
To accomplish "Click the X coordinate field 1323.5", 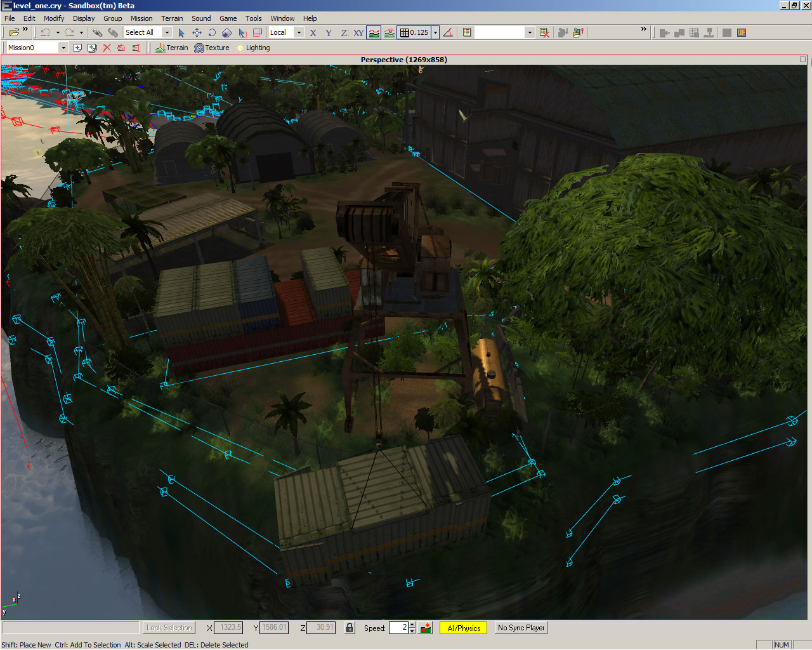I will (x=229, y=628).
